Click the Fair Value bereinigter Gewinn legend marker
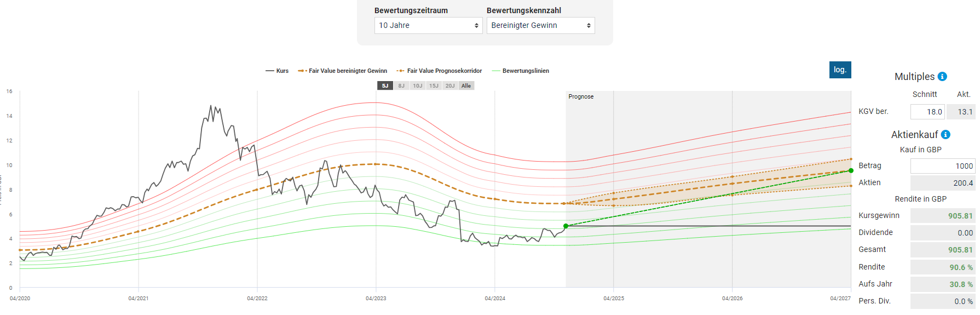Image resolution: width=980 pixels, height=315 pixels. point(302,71)
